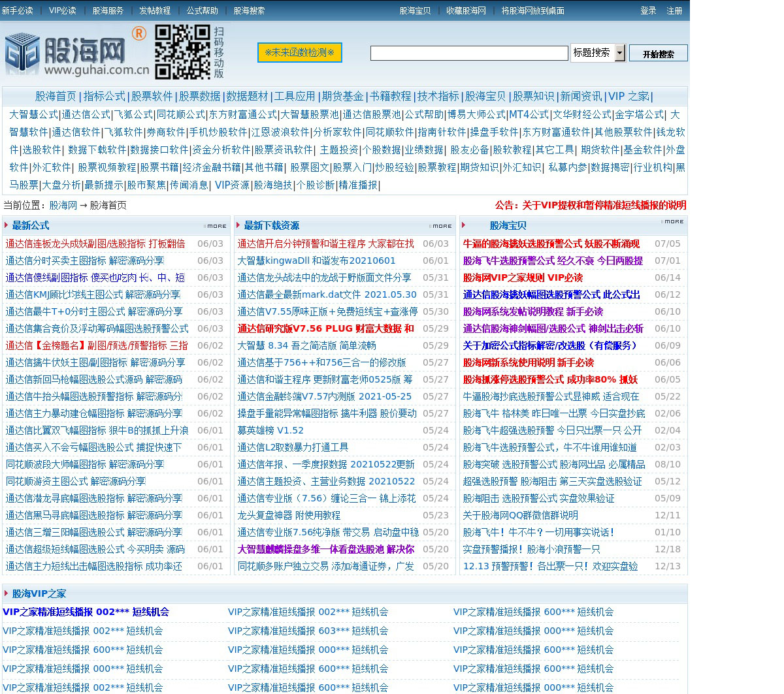Viewport: 784px width, 694px height.
Task: Click MORE icon in 股海宝贝 panel
Action: [x=672, y=222]
